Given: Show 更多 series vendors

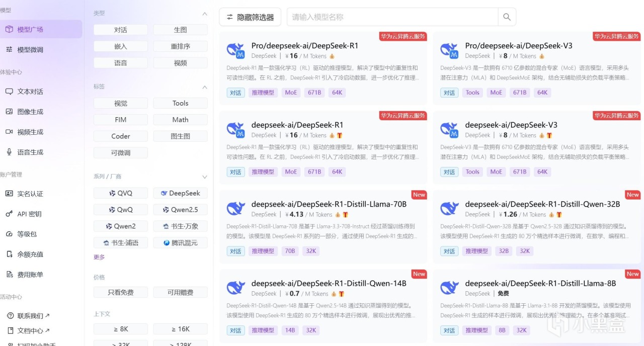Looking at the screenshot, I should point(99,257).
